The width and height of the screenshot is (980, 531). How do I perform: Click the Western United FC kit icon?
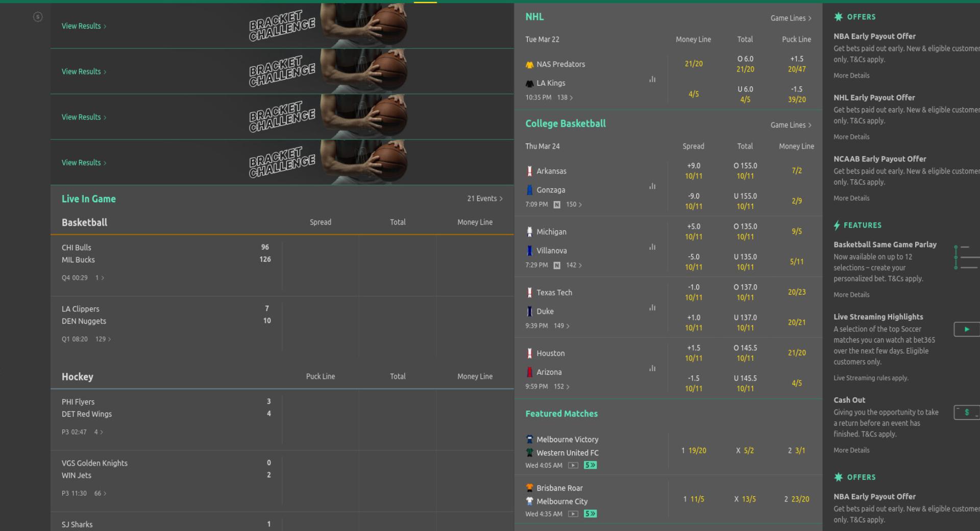[529, 452]
